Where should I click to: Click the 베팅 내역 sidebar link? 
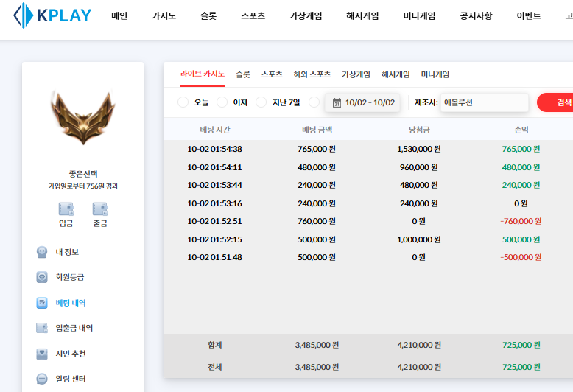point(71,303)
